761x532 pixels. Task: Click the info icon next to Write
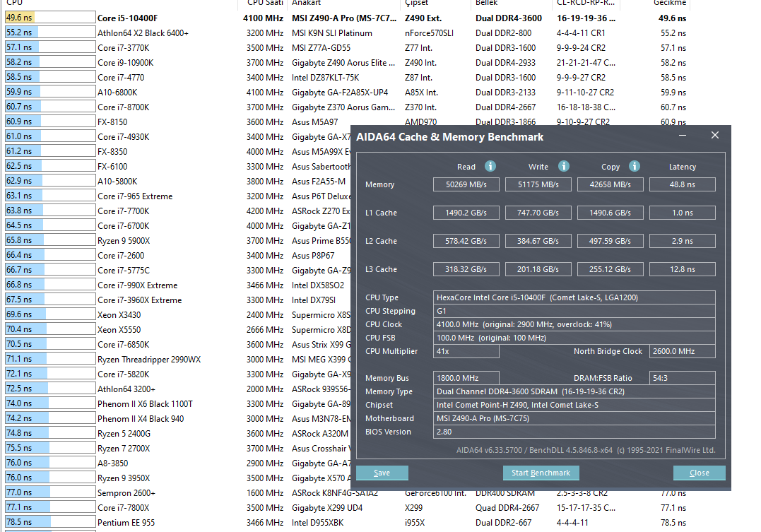pyautogui.click(x=563, y=166)
